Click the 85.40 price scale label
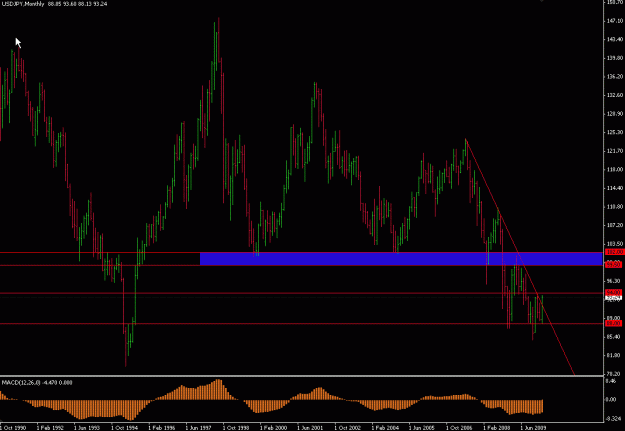Image resolution: width=625 pixels, height=431 pixels. pyautogui.click(x=614, y=337)
